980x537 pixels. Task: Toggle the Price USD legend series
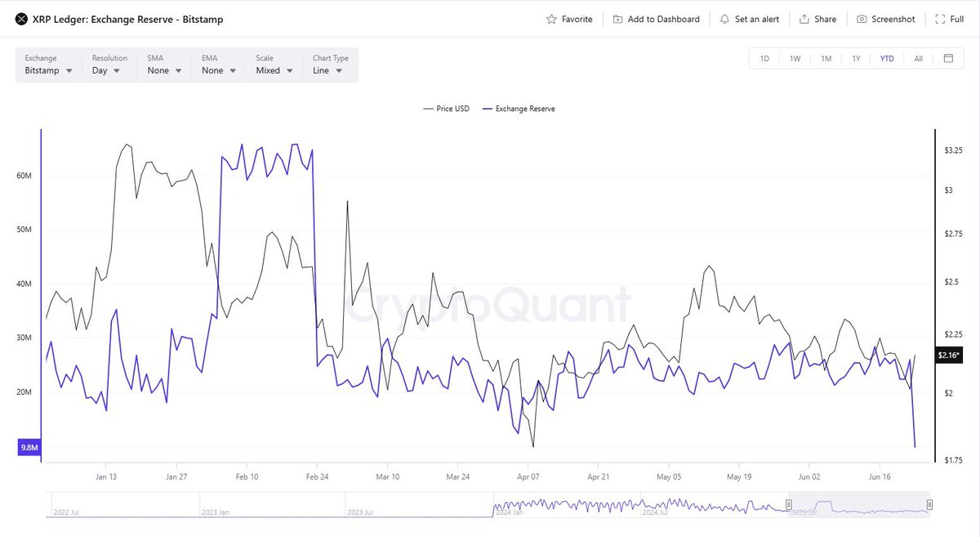pos(446,109)
